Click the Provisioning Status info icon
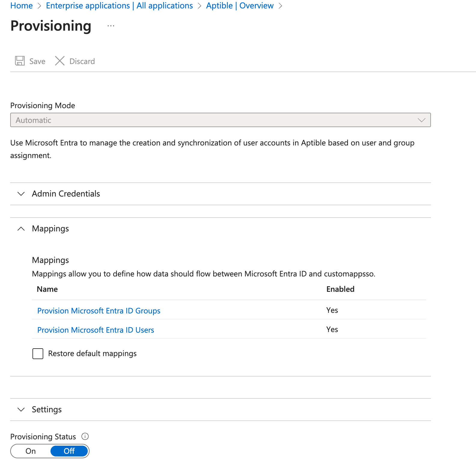Image resolution: width=476 pixels, height=476 pixels. tap(85, 436)
